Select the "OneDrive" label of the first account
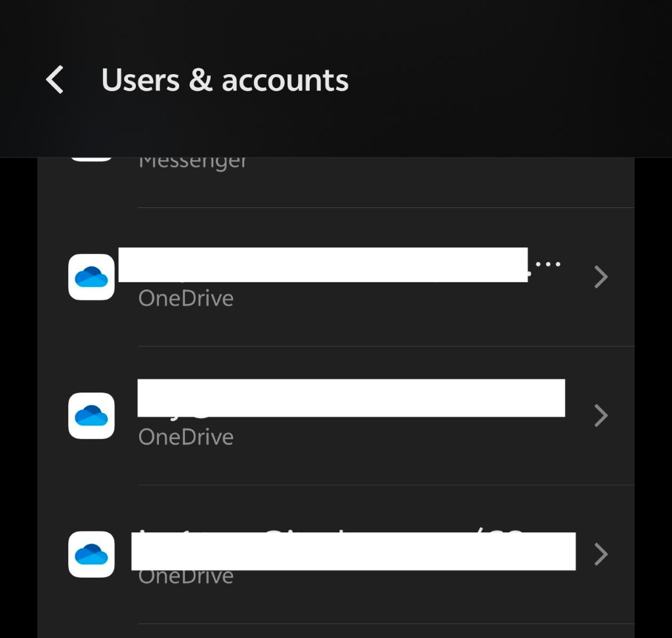This screenshot has width=672, height=638. (186, 298)
